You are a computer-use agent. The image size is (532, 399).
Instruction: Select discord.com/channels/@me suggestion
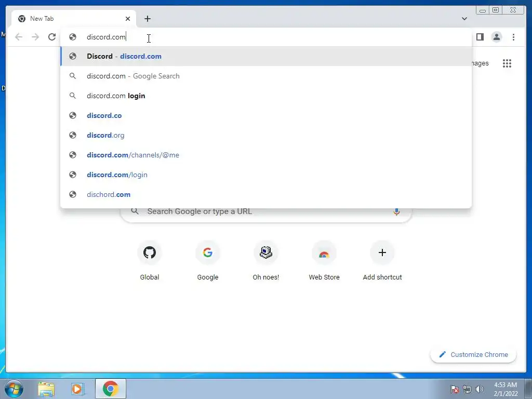point(266,155)
